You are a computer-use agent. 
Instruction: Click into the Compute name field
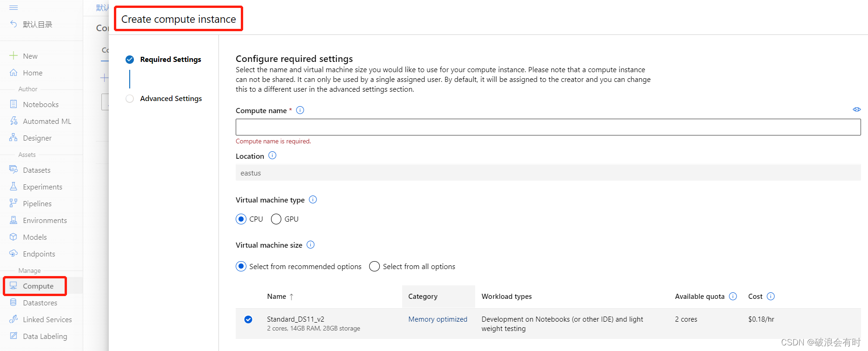[x=548, y=127]
